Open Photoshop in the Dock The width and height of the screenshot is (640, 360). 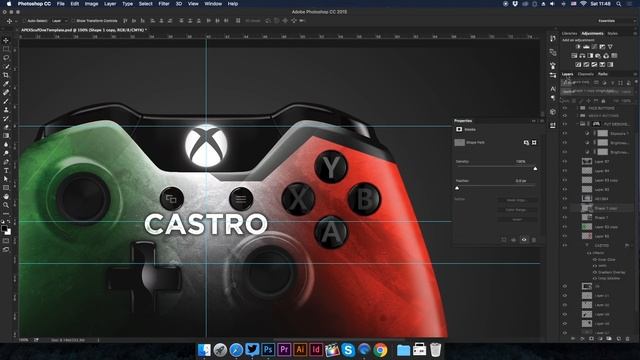268,350
